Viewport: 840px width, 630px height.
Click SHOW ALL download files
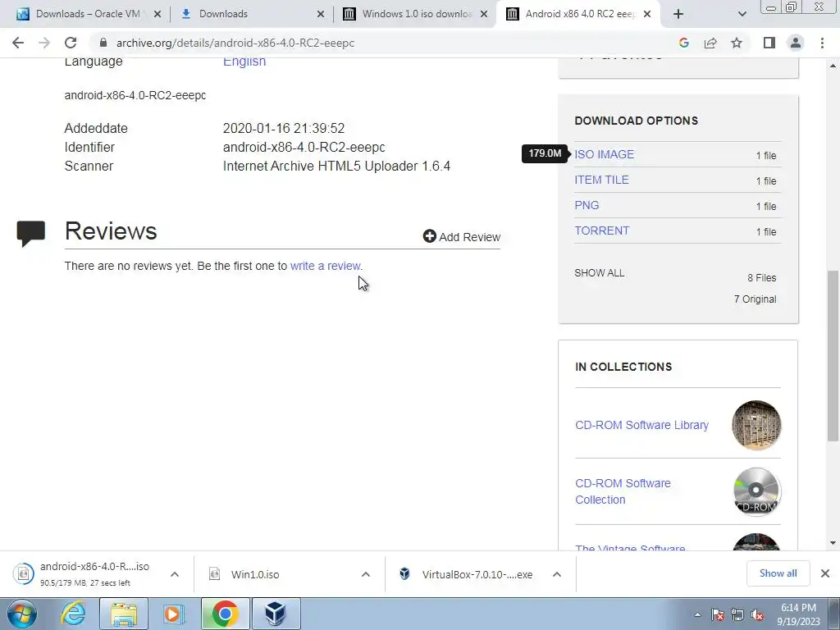[600, 272]
